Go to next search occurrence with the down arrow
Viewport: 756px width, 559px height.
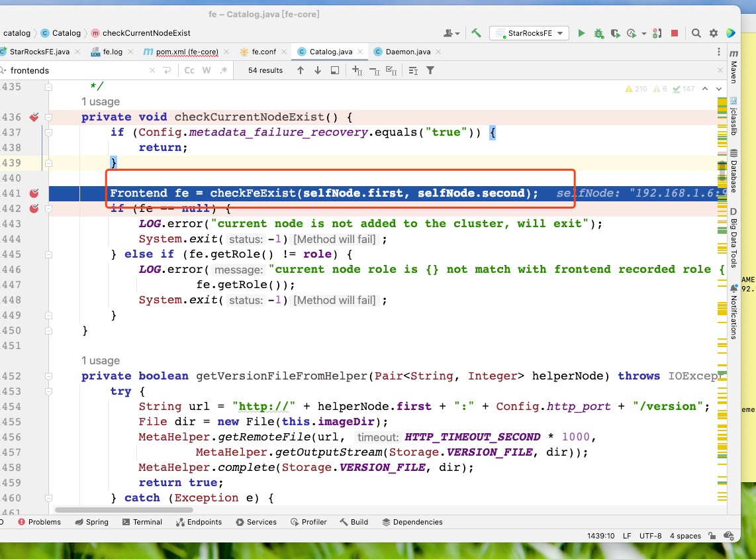(318, 70)
